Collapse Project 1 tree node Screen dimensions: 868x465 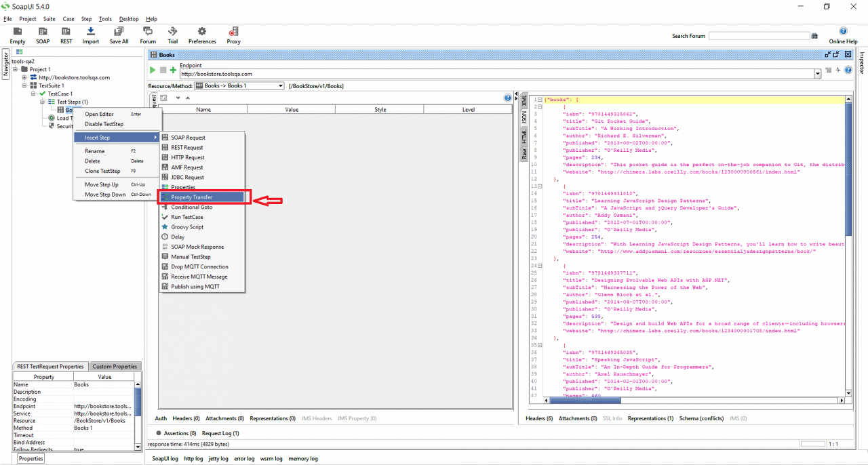click(16, 69)
